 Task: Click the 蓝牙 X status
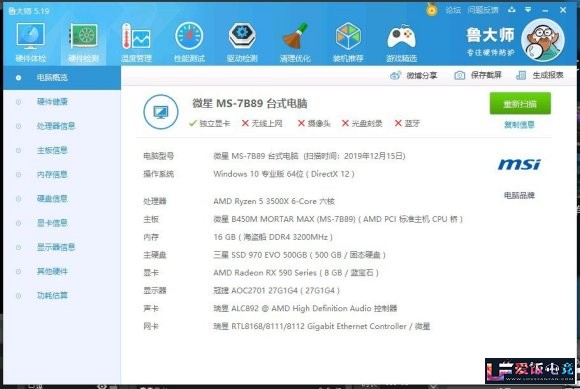coord(407,124)
